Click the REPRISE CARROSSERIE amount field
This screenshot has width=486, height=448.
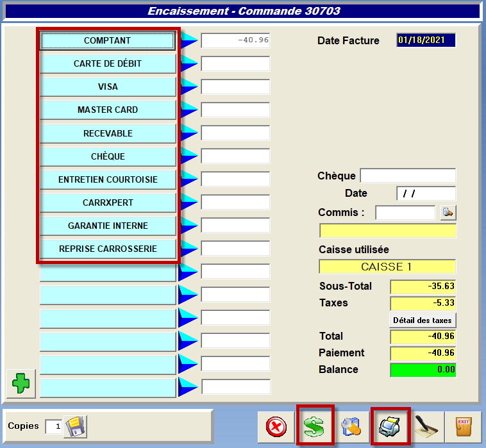[235, 249]
